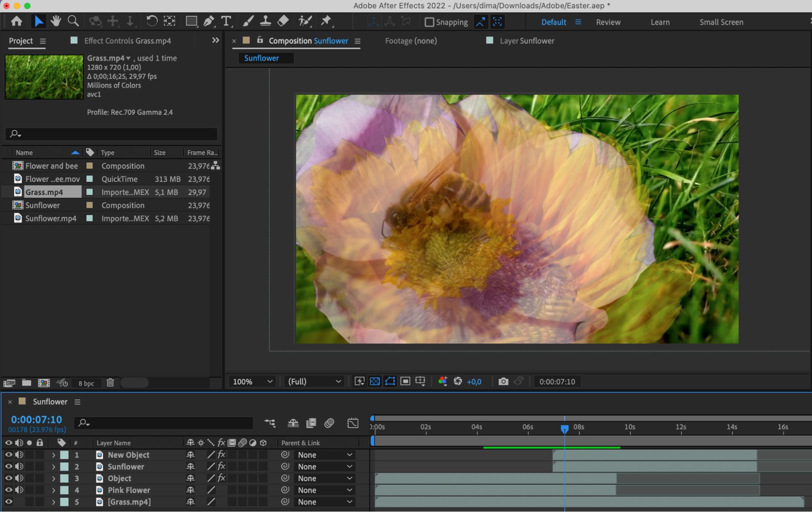Select the Brush tool

248,21
